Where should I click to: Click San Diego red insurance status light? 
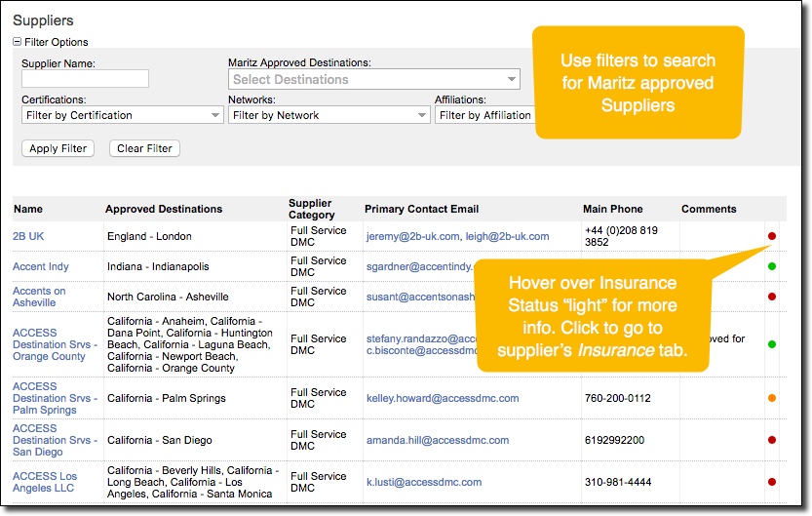[772, 440]
